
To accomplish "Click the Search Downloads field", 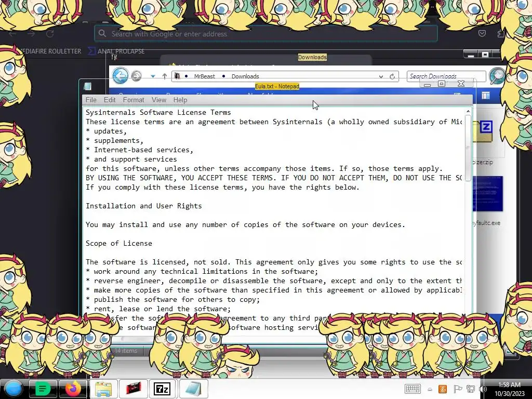I will pyautogui.click(x=446, y=76).
